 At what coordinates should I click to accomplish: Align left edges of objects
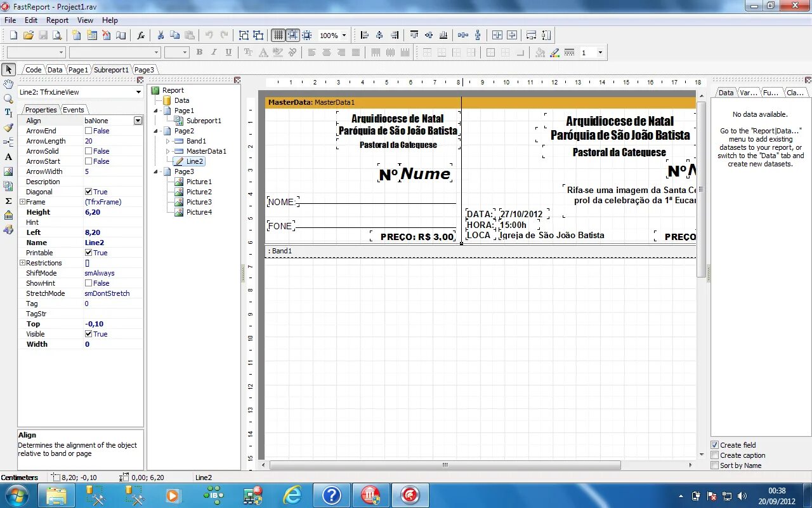coord(365,36)
